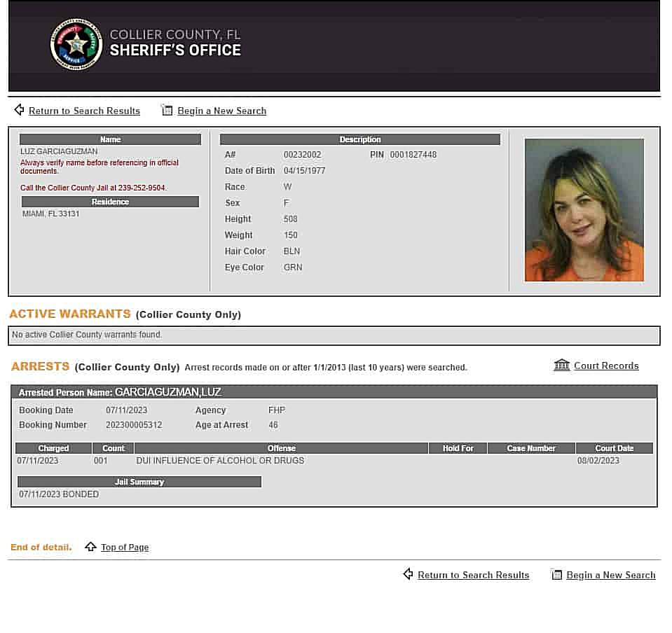
Task: Open the Court Records link
Action: click(x=606, y=366)
